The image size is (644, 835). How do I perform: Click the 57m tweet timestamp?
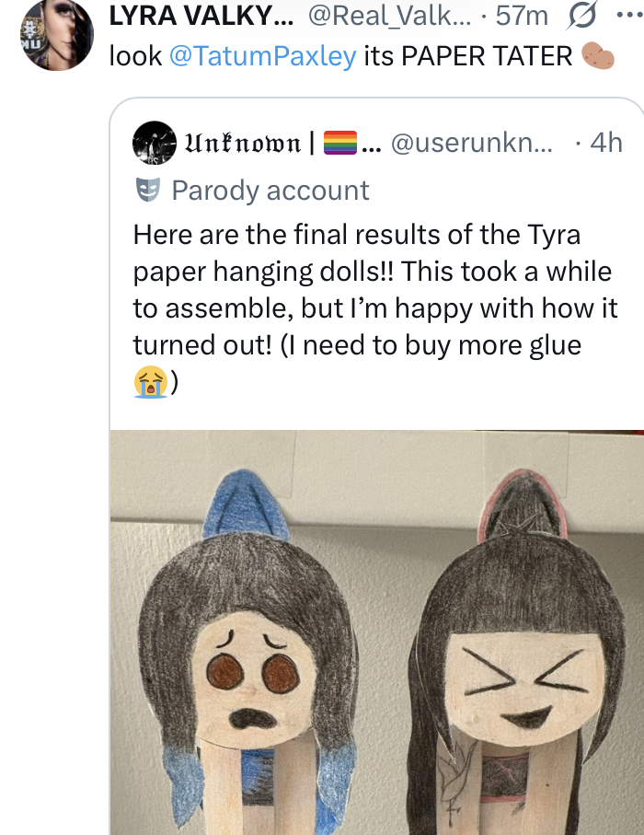click(522, 16)
